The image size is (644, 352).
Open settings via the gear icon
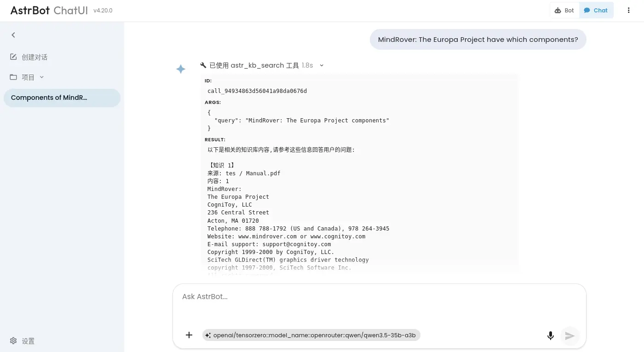[x=13, y=341]
